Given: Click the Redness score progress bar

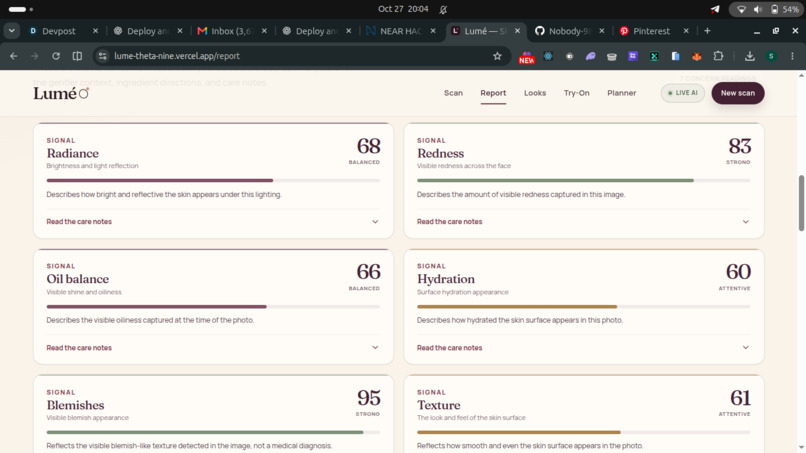Looking at the screenshot, I should pyautogui.click(x=583, y=180).
